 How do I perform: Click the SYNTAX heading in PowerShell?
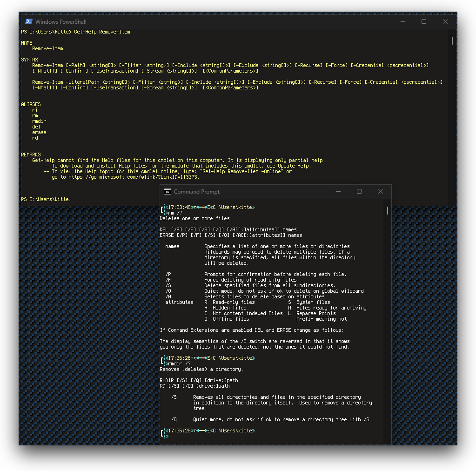point(29,60)
